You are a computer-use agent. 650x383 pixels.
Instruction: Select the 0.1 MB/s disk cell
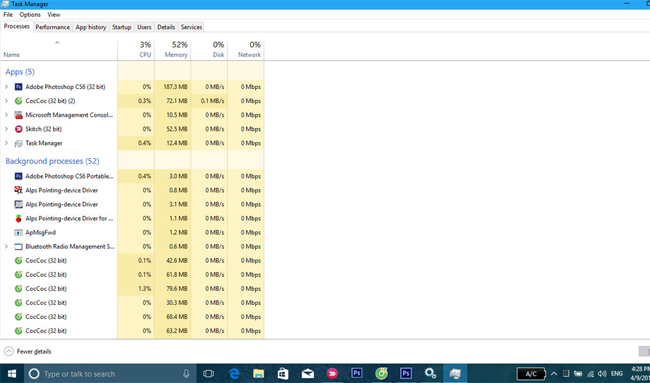[209, 101]
